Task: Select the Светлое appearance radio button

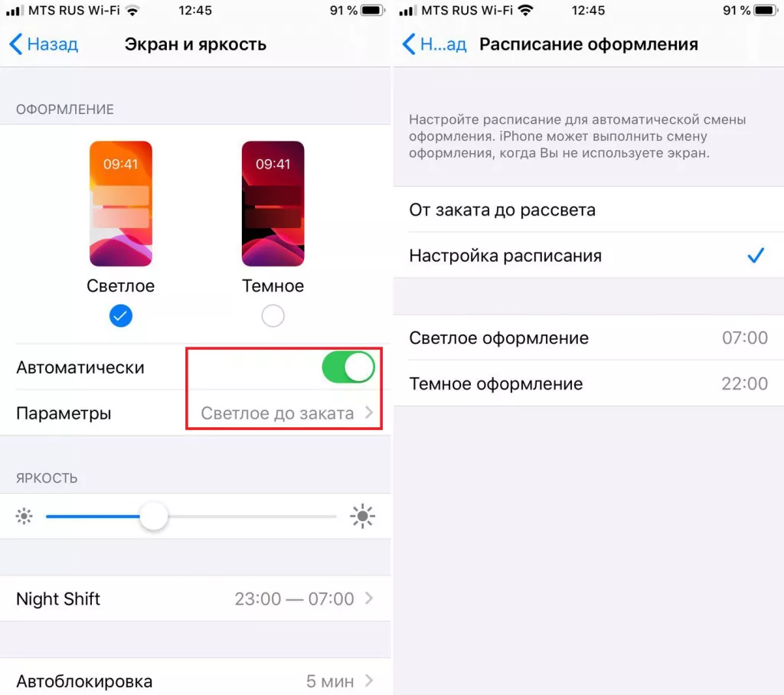Action: click(120, 315)
